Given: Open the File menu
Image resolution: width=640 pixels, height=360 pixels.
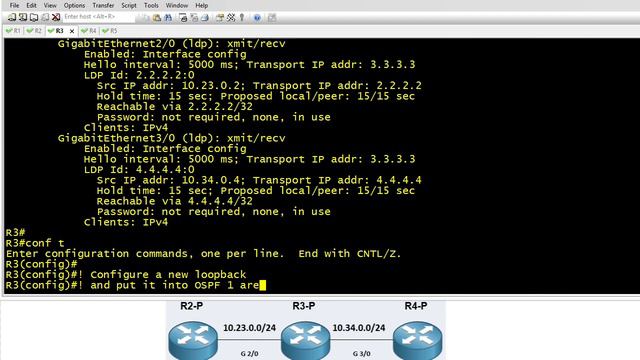Looking at the screenshot, I should (x=14, y=5).
